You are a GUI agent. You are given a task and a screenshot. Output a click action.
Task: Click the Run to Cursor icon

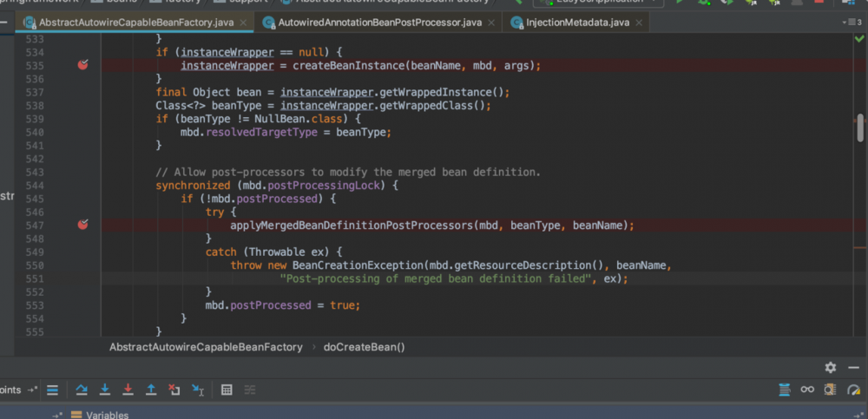coord(198,390)
